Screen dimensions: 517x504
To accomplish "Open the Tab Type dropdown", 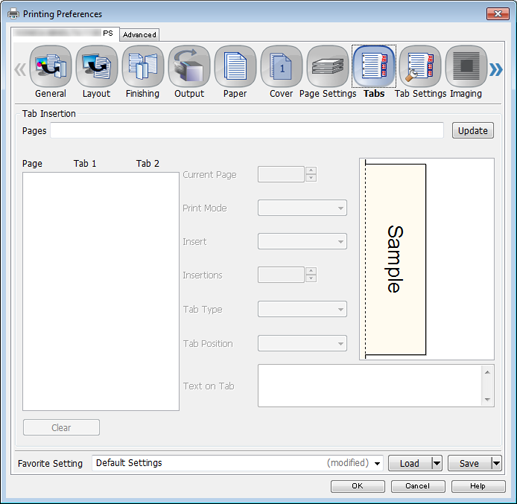I will [x=302, y=309].
